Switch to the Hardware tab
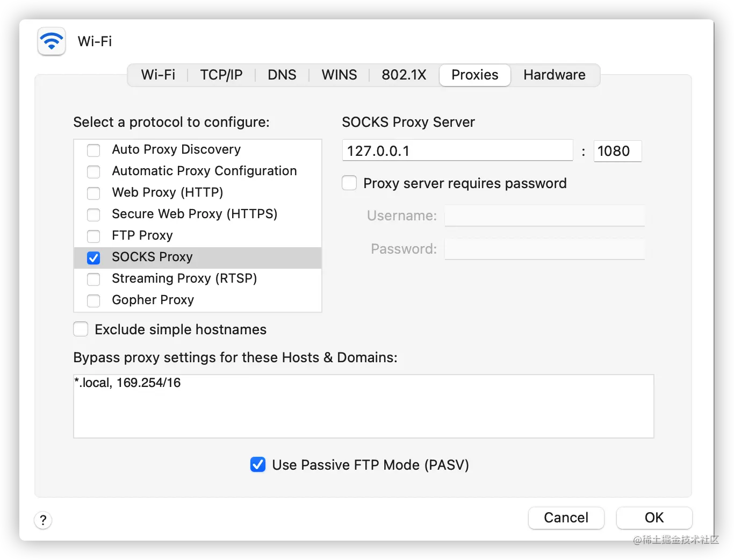 555,75
